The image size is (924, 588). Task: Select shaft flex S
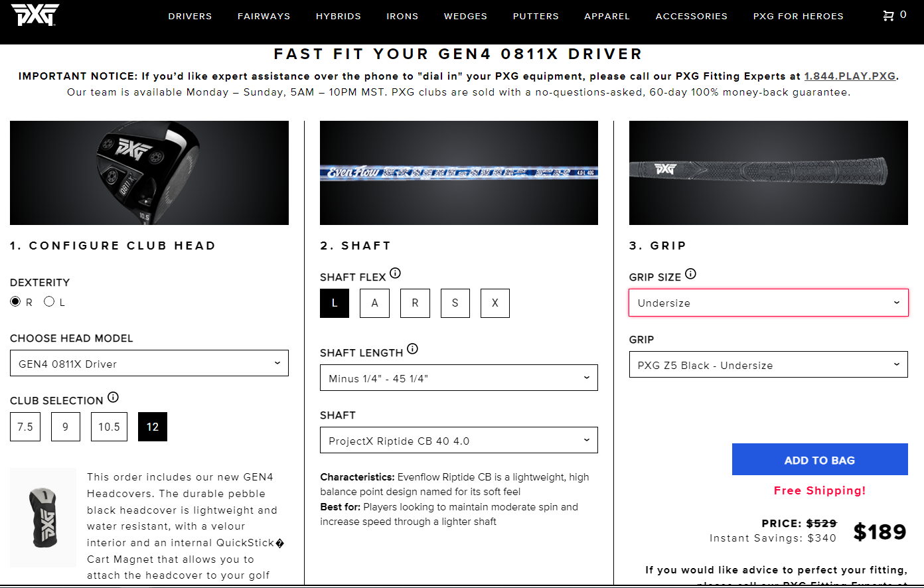tap(455, 303)
